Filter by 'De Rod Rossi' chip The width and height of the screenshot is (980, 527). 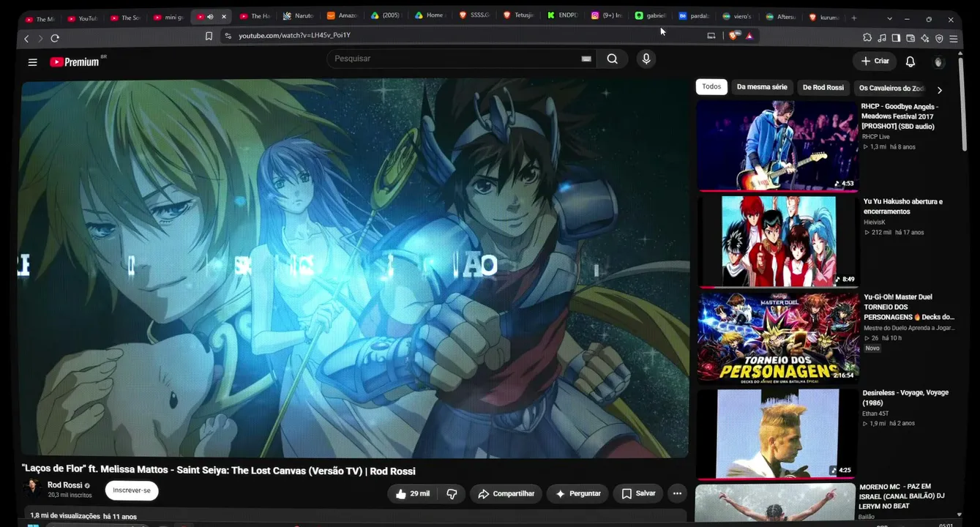tap(823, 88)
